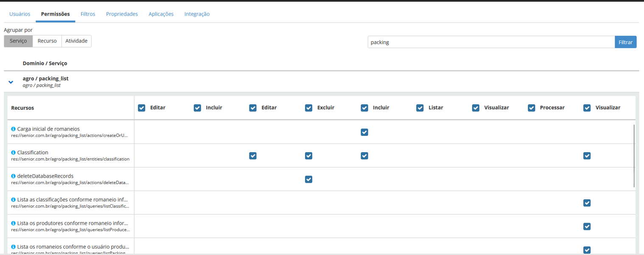The height and width of the screenshot is (255, 644).
Task: Collapse the agro / packing_list service row
Action: [x=11, y=82]
